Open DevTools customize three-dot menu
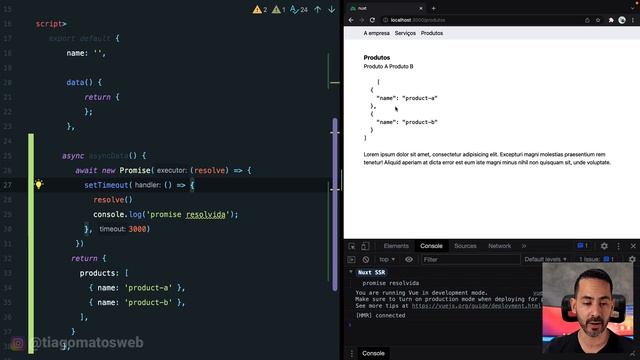The height and width of the screenshot is (360, 640). tap(619, 246)
